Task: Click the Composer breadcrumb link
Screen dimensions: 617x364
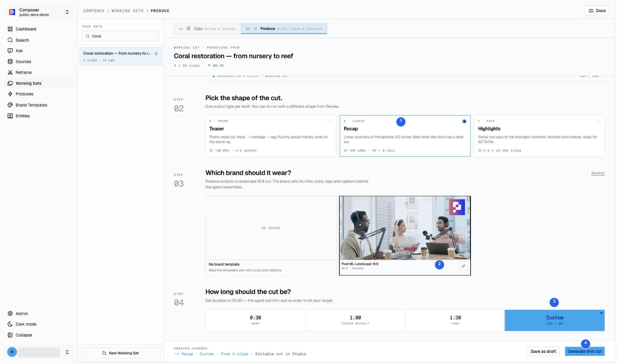Action: [x=94, y=11]
